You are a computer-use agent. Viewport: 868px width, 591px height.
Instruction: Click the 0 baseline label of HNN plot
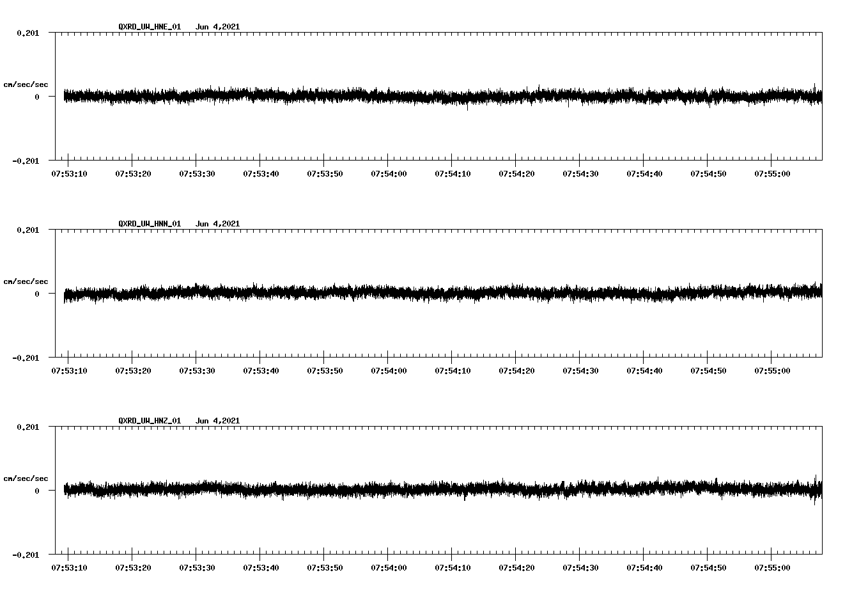(x=37, y=294)
